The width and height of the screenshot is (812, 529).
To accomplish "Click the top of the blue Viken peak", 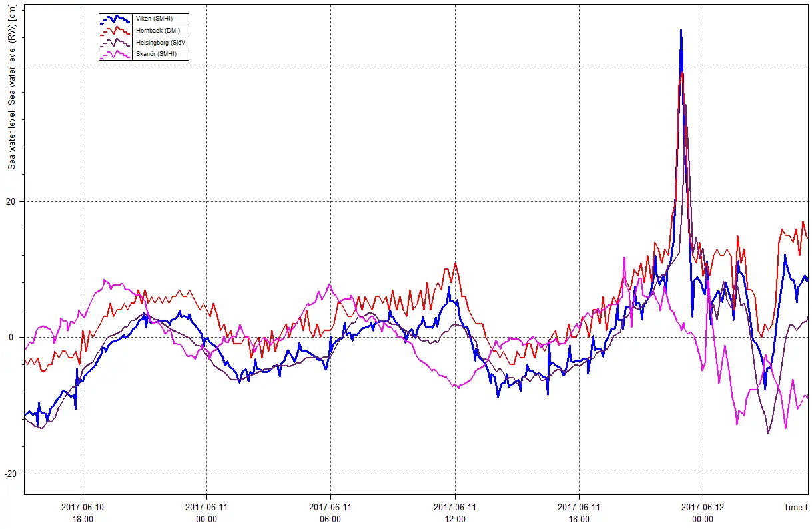I will pyautogui.click(x=681, y=31).
